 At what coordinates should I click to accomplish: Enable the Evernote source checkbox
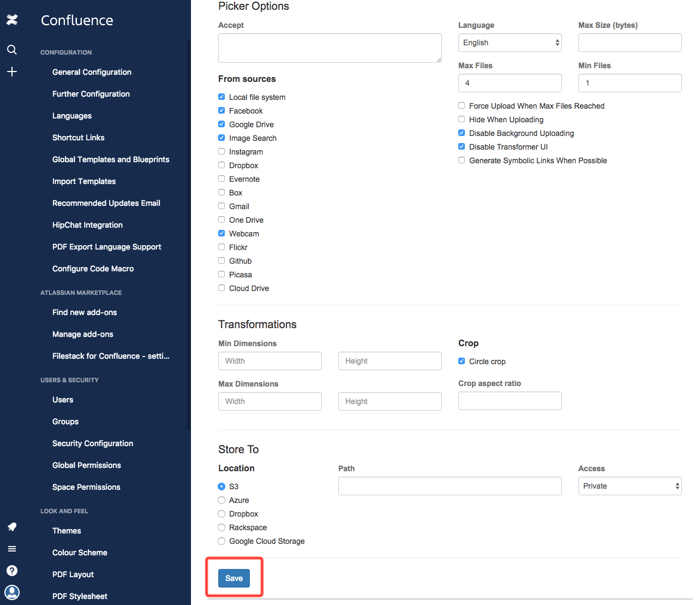[x=222, y=179]
